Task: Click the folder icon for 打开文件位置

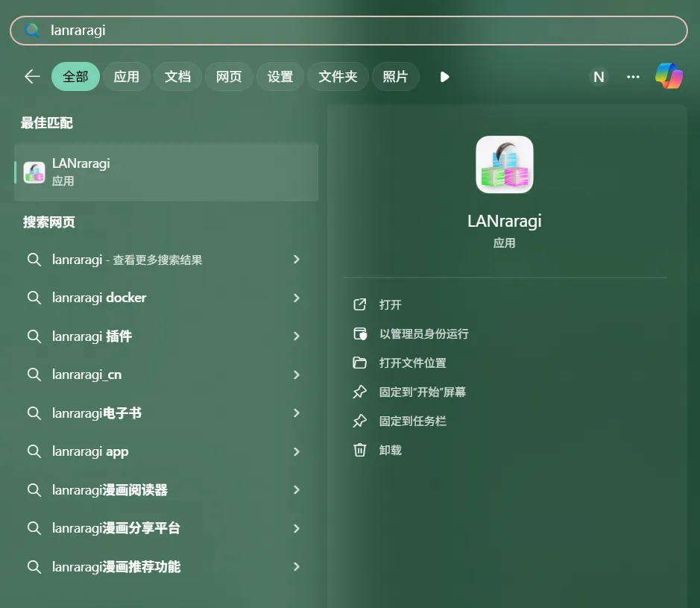Action: coord(360,363)
